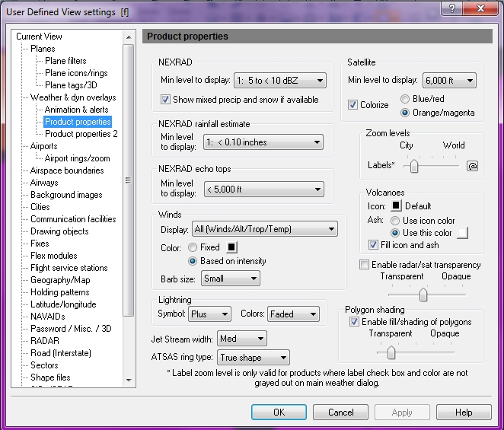Adjust the Labels zoom level slider thumb
The width and height of the screenshot is (504, 430).
click(x=414, y=166)
